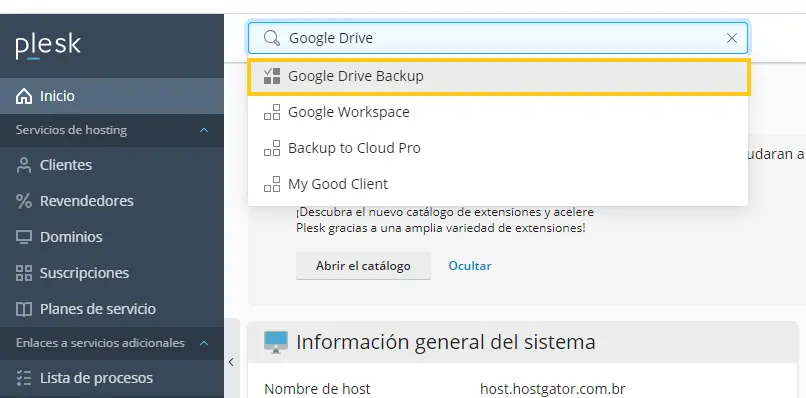Click the Revendedores percent icon
This screenshot has height=398, width=806.
click(24, 201)
